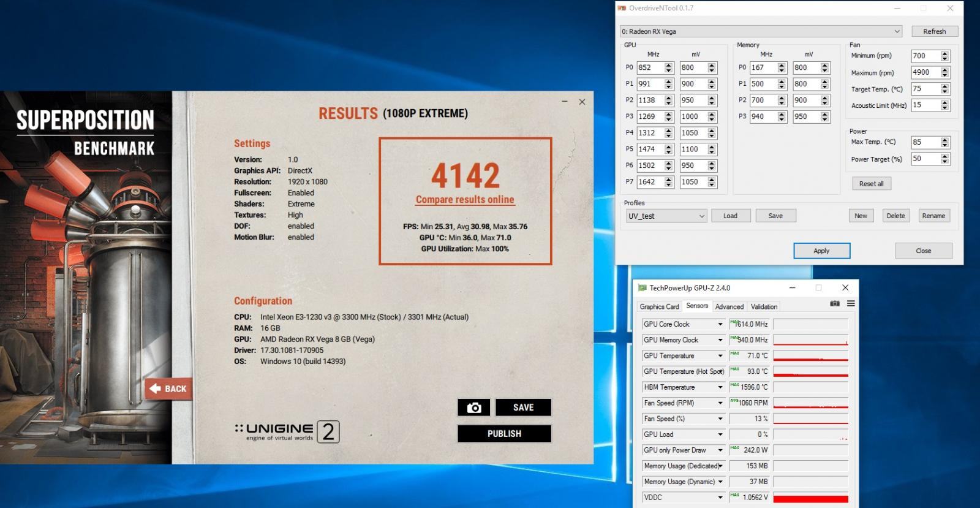This screenshot has height=508, width=980.
Task: Click the Delete profile button
Action: point(895,216)
